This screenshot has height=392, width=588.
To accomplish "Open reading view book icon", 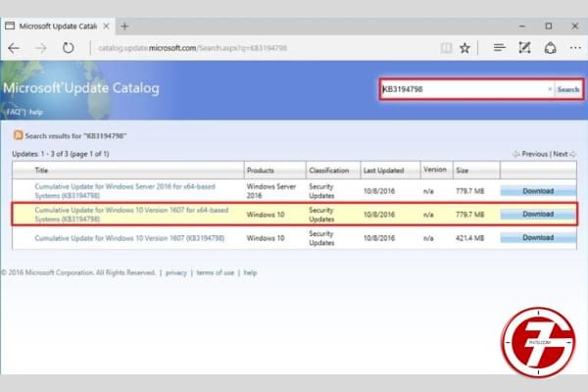I will (x=446, y=47).
